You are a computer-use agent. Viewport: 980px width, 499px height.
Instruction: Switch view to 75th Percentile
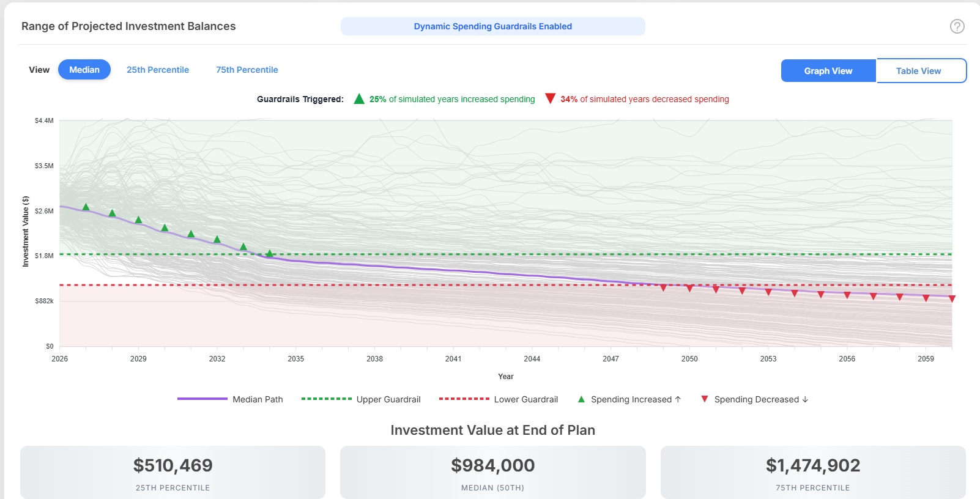[x=247, y=70]
